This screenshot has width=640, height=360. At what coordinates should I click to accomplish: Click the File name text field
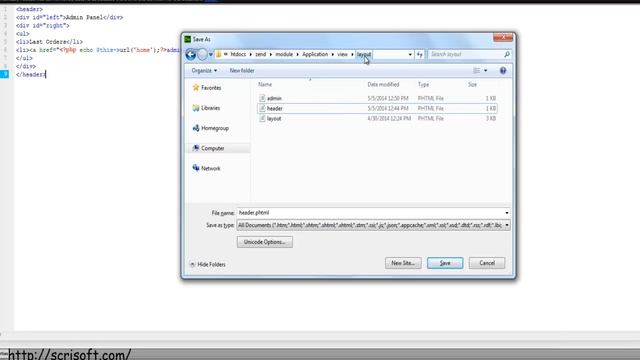(x=370, y=213)
